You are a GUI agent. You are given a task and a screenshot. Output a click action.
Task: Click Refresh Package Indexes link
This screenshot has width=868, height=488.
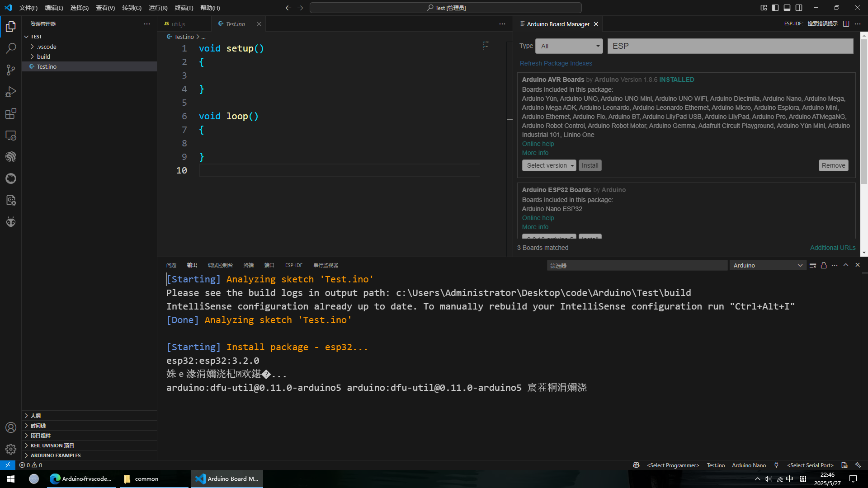556,63
